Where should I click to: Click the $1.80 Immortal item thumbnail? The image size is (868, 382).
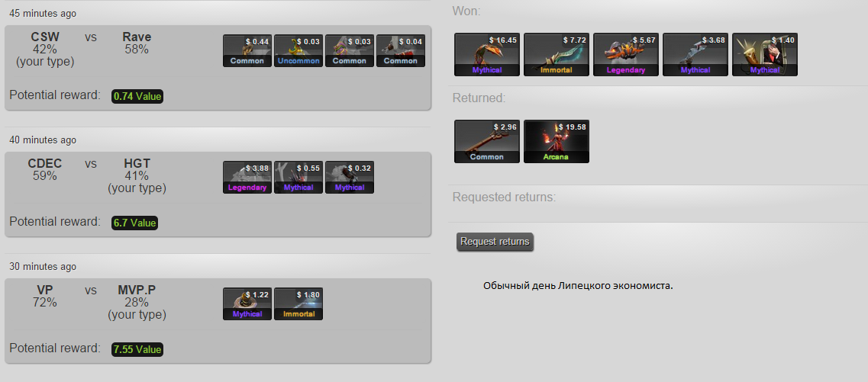tap(298, 304)
